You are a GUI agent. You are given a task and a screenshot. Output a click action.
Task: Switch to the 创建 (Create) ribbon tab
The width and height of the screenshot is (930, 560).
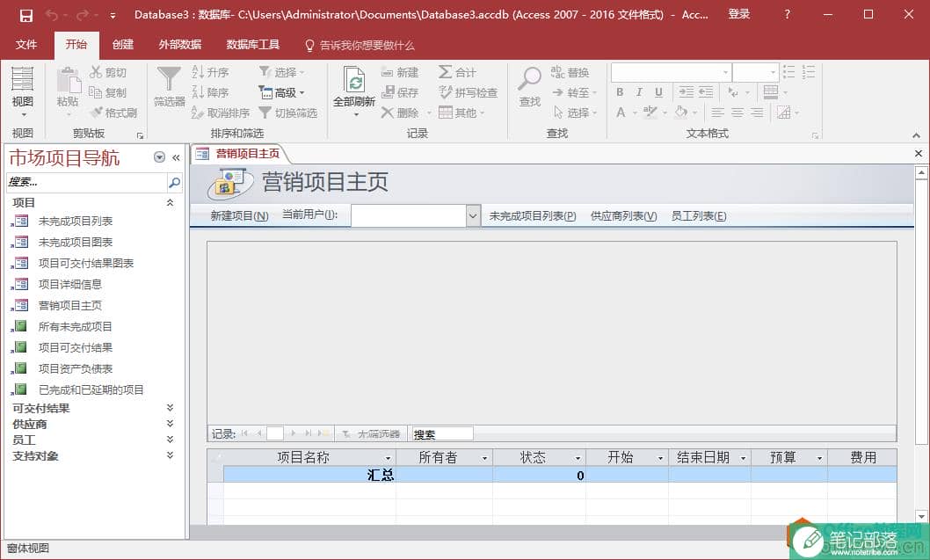tap(123, 45)
